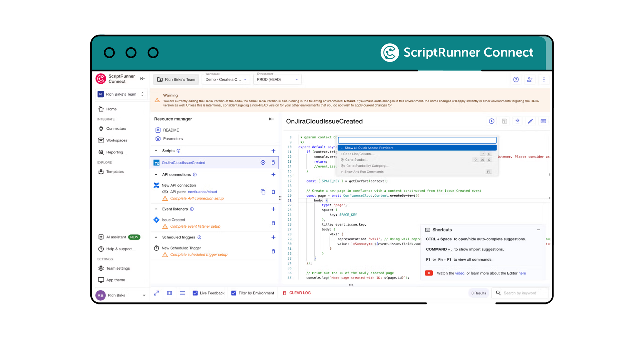Image resolution: width=644 pixels, height=338 pixels.
Task: Open the confluence/cloud API path link
Action: (x=202, y=192)
